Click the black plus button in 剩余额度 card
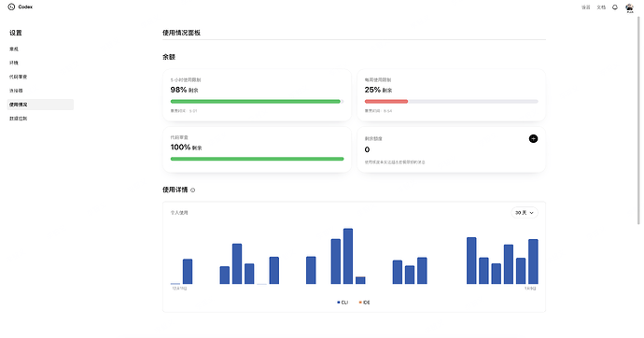Image resolution: width=644 pixels, height=338 pixels. coord(533,139)
